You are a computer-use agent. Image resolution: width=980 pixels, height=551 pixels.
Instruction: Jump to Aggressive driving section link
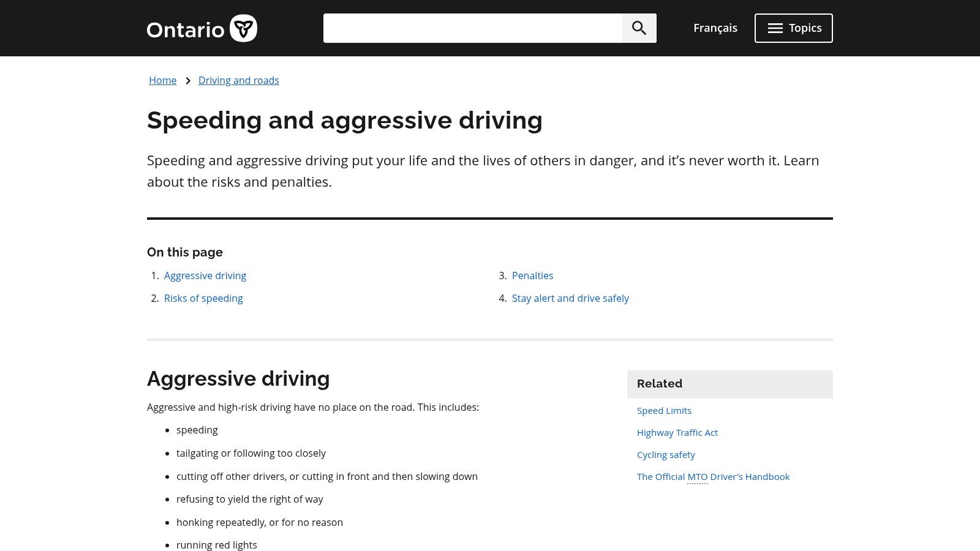pyautogui.click(x=205, y=275)
